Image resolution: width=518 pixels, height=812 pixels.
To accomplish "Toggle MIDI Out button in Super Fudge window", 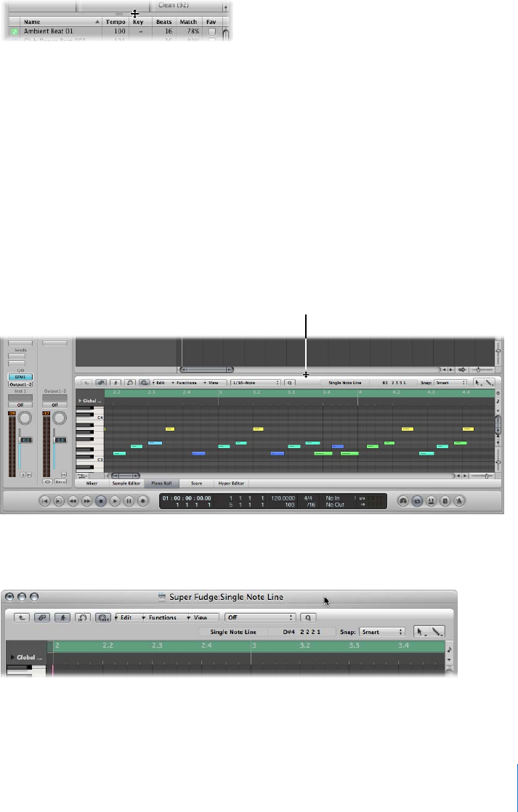I will point(104,617).
